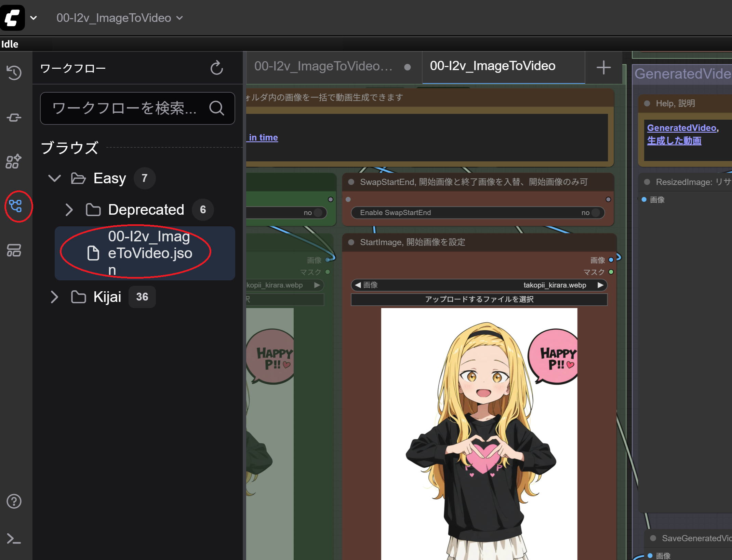
Task: Switch to the unsaved 00-I2v_ImageToVideo tab
Action: click(323, 66)
